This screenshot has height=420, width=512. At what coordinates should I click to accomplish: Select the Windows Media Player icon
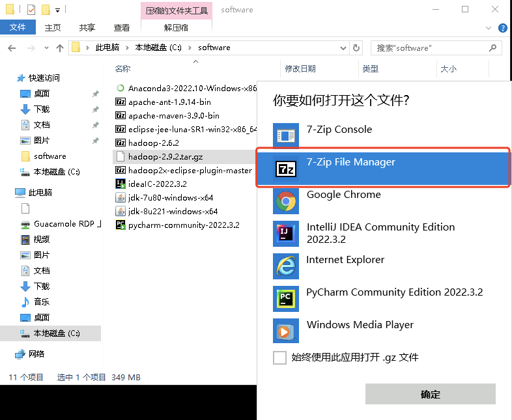286,331
